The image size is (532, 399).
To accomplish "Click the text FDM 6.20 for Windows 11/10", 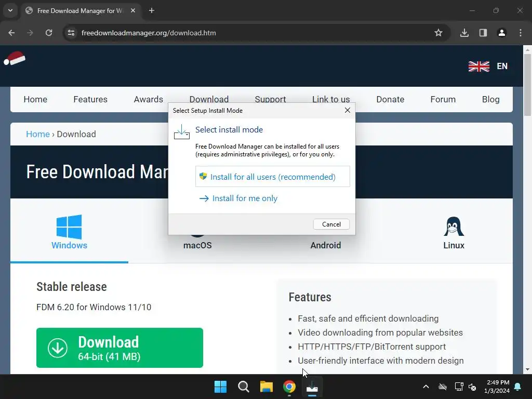I will pyautogui.click(x=94, y=307).
